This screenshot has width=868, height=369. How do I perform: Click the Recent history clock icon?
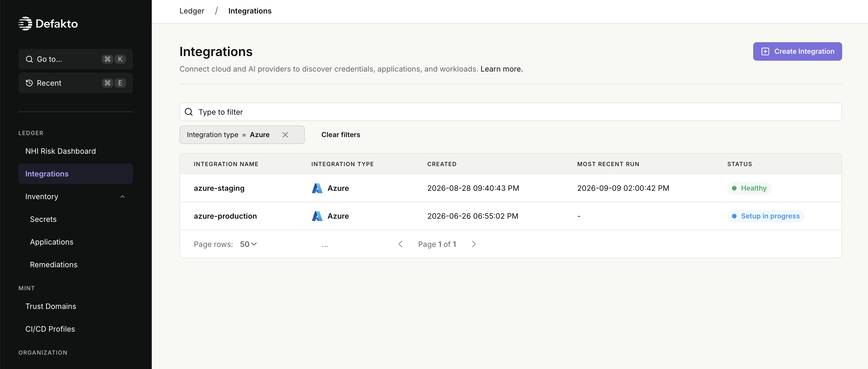point(29,83)
